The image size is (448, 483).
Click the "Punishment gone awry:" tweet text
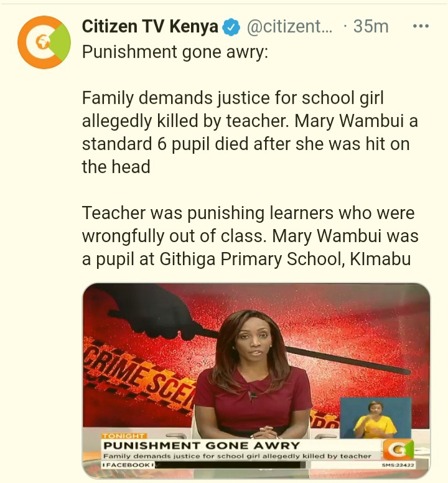click(175, 52)
